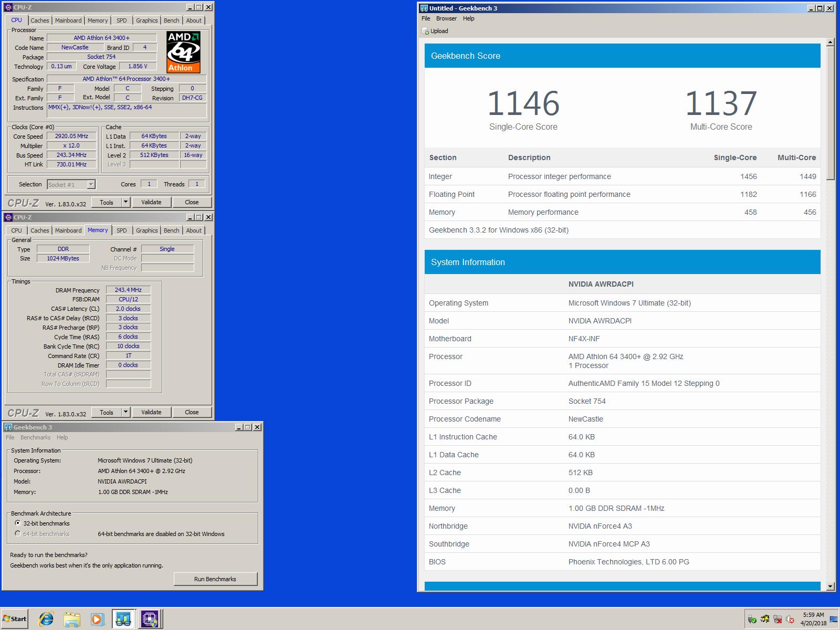Open the Caches tab in top CPU-Z
Image resolution: width=840 pixels, height=630 pixels.
click(39, 20)
